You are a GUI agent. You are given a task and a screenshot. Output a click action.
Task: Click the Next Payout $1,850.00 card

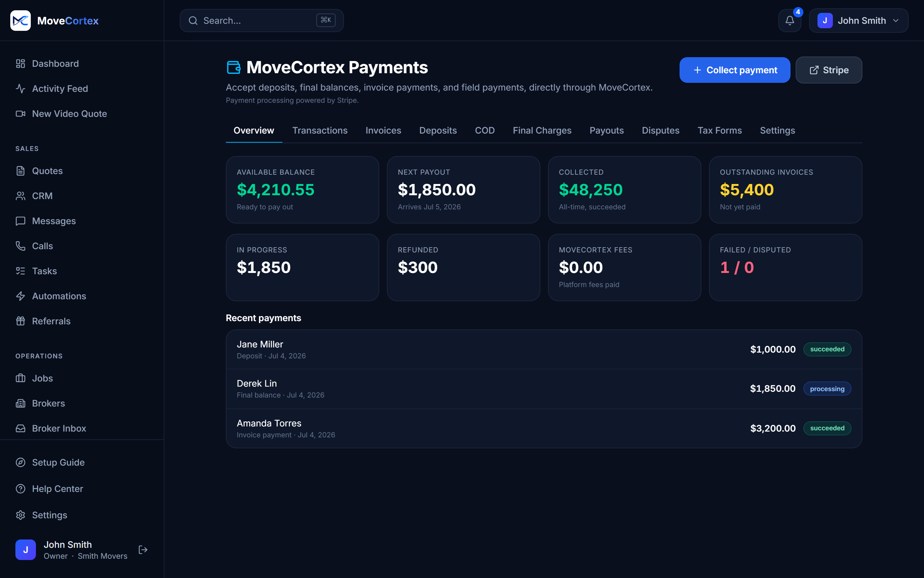click(x=464, y=189)
